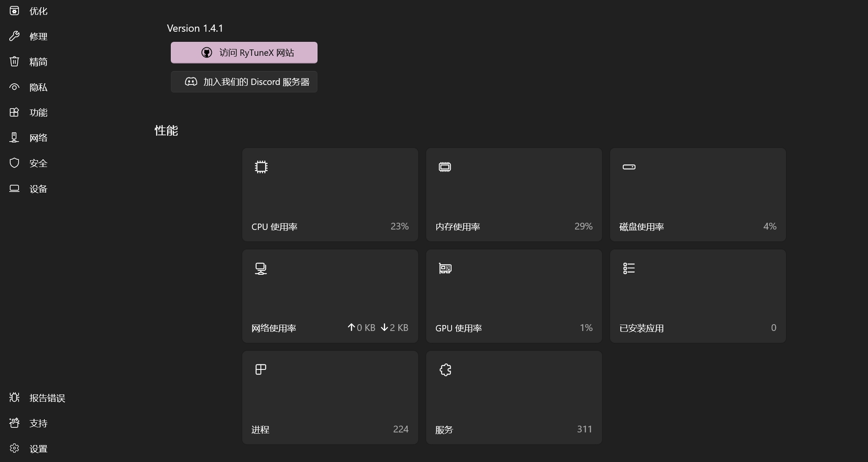The image size is (868, 462).
Task: Click the 服务 services card
Action: (x=513, y=397)
